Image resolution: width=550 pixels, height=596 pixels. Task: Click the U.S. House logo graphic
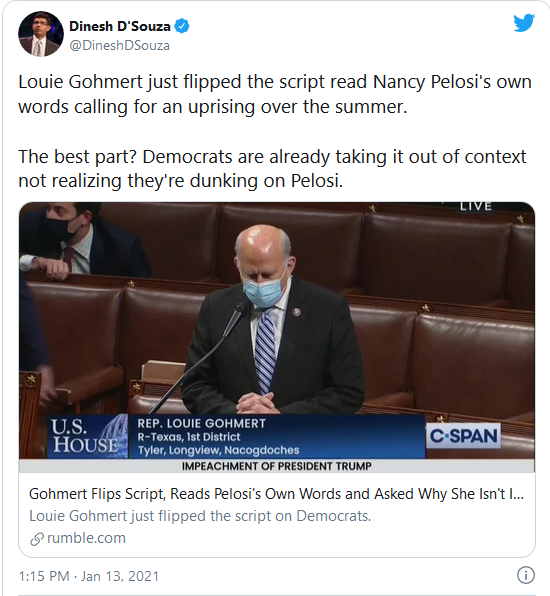[88, 436]
